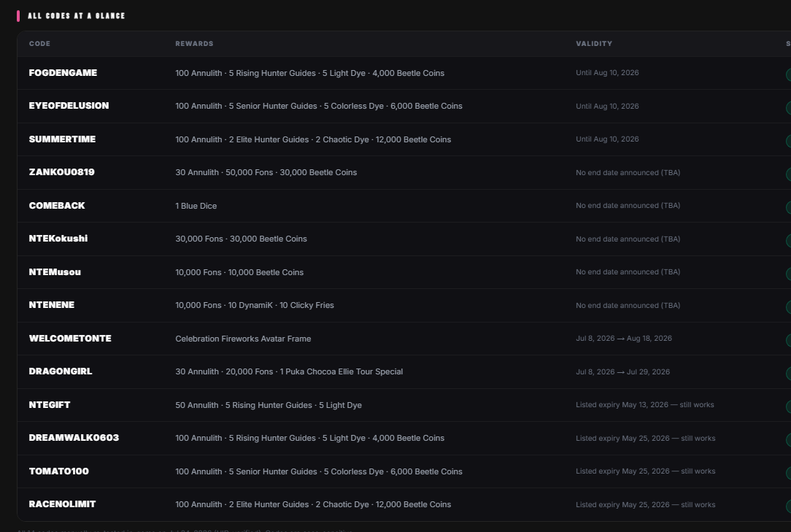
Task: Click '10,000 Fons · 10,000 Beetle Coins' reward
Action: (239, 272)
